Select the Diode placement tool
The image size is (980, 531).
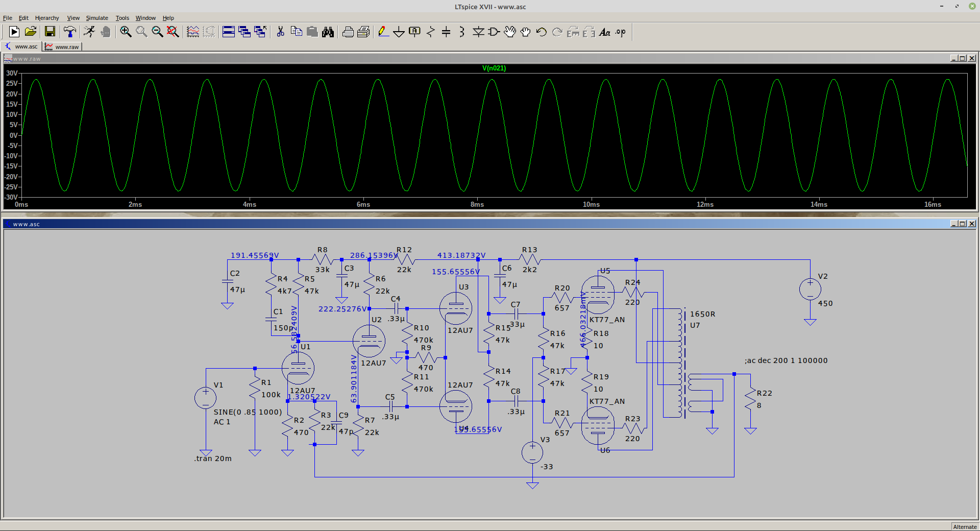tap(478, 32)
